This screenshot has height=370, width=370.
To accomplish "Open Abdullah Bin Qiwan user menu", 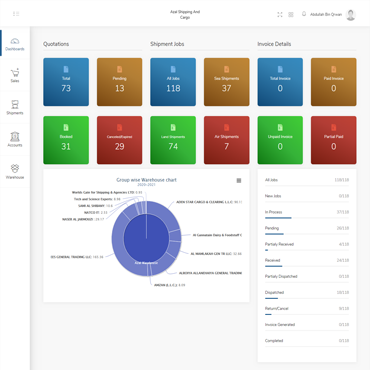I will coord(326,14).
